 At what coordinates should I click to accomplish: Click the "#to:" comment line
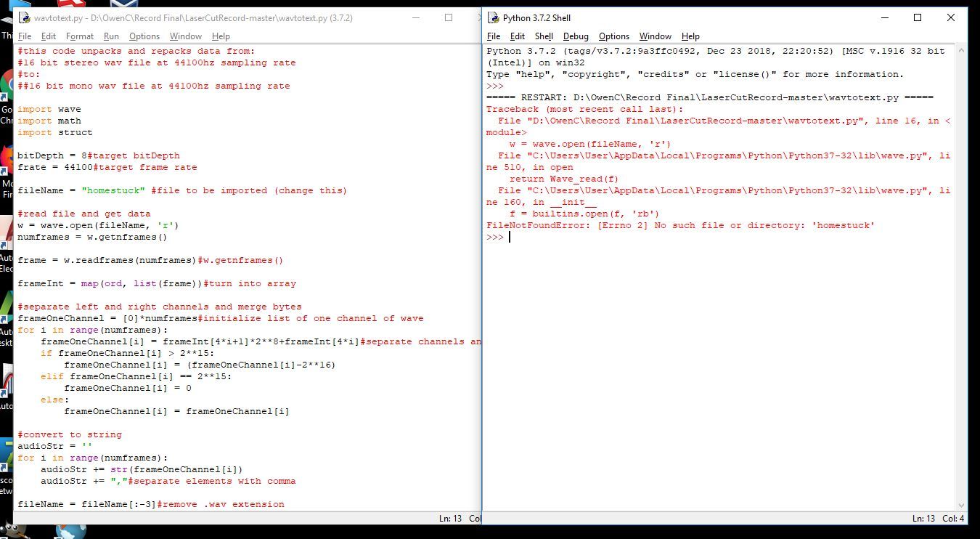coord(29,75)
